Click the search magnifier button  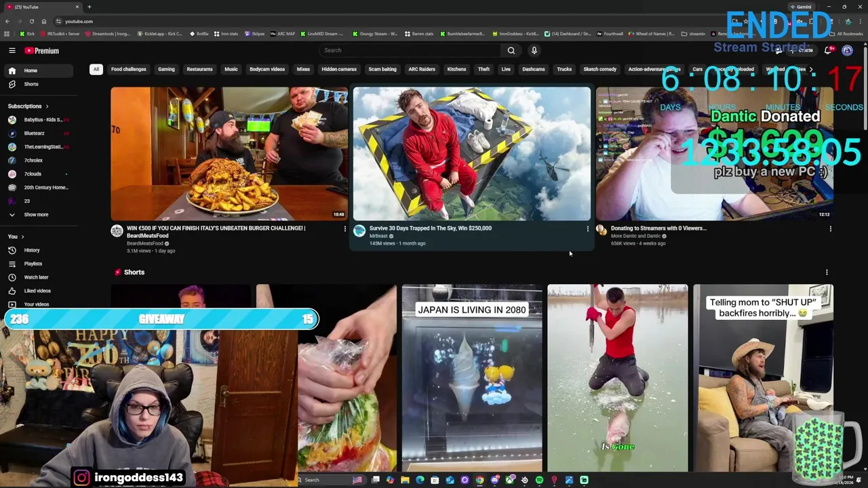pyautogui.click(x=511, y=50)
